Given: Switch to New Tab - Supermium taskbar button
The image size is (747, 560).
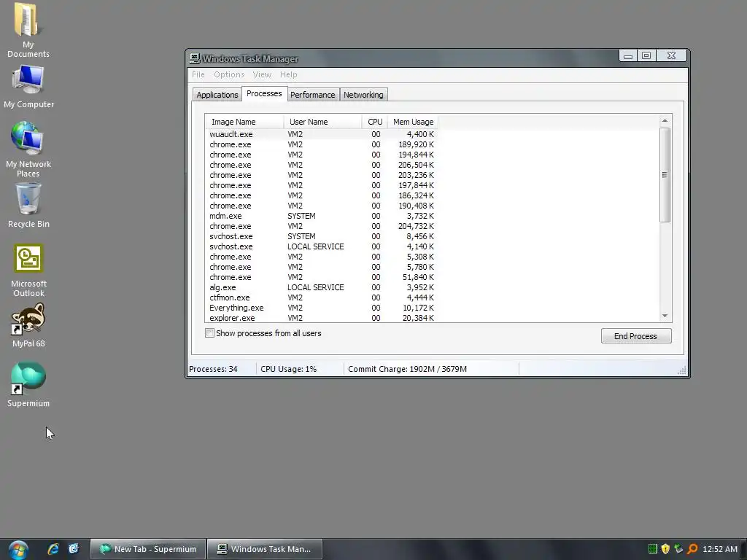Looking at the screenshot, I should click(x=148, y=549).
